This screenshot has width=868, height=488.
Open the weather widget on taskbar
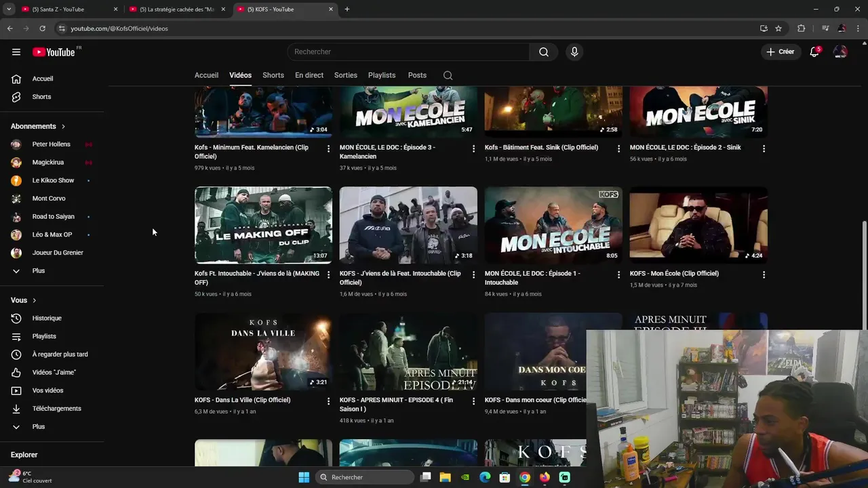click(x=29, y=477)
